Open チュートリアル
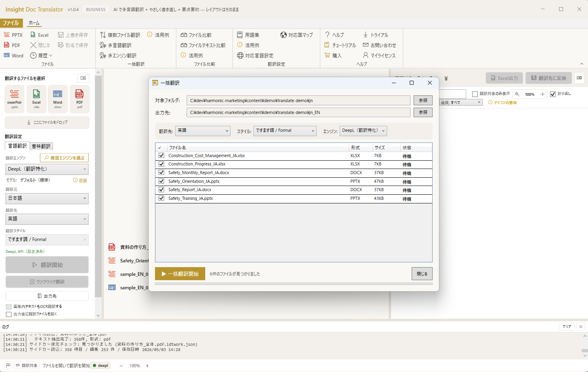 tap(340, 45)
